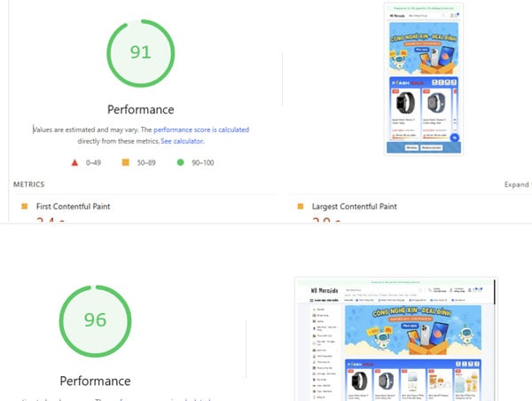This screenshot has height=401, width=532.
Task: Open the See calculator link
Action: point(182,141)
